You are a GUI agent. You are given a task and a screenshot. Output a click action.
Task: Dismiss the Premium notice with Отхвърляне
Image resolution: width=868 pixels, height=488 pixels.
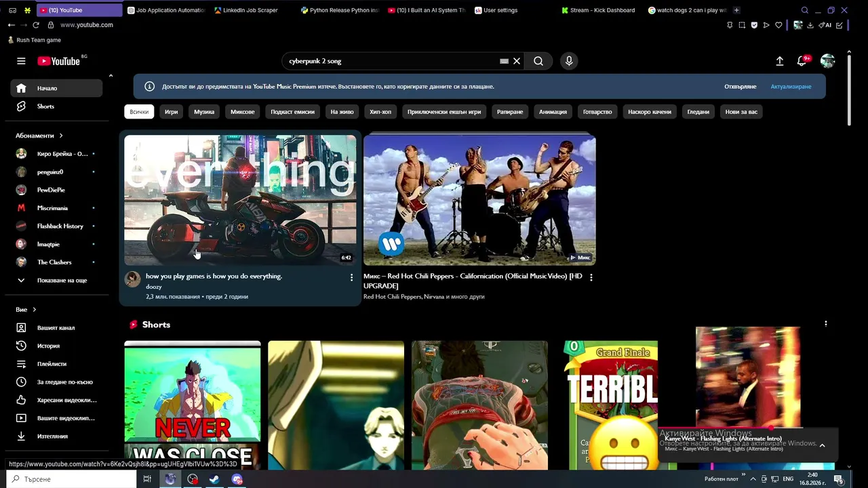740,87
